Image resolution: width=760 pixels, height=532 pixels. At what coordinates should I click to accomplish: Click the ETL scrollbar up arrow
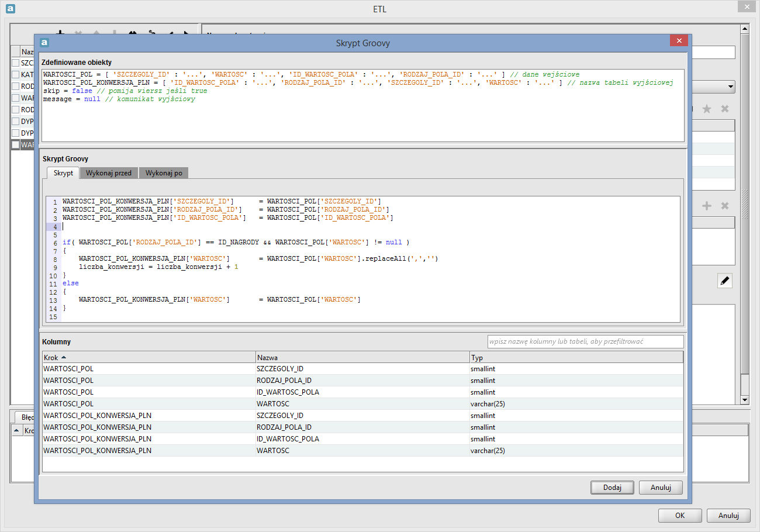(x=745, y=28)
